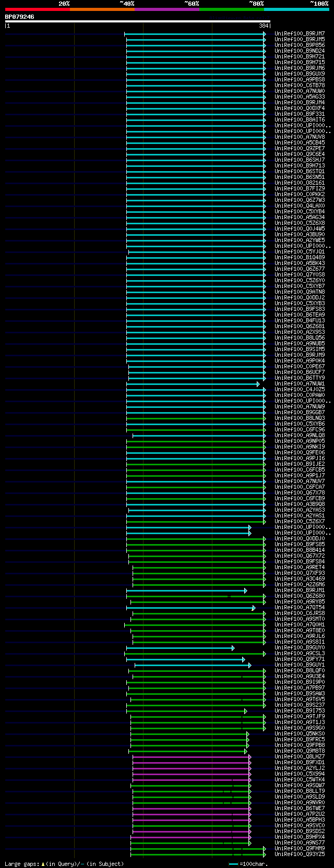Screen dimensions: 334x868
Task: Select the UniRef100_A5AG34 label
Action: (300, 218)
